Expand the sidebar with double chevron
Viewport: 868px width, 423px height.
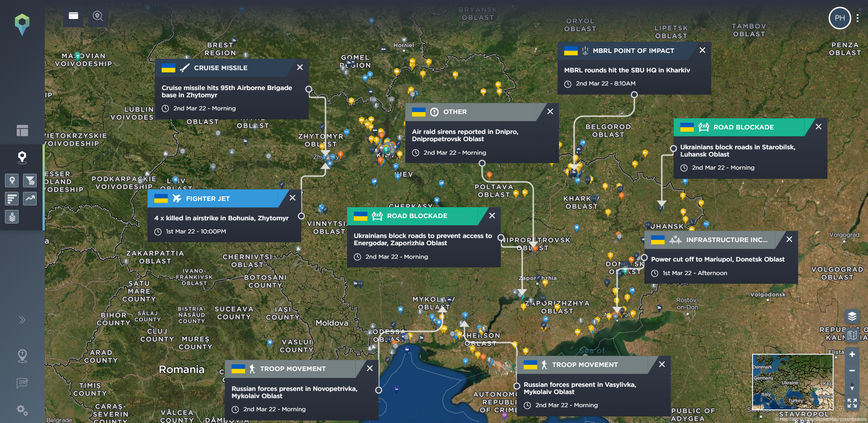point(22,320)
